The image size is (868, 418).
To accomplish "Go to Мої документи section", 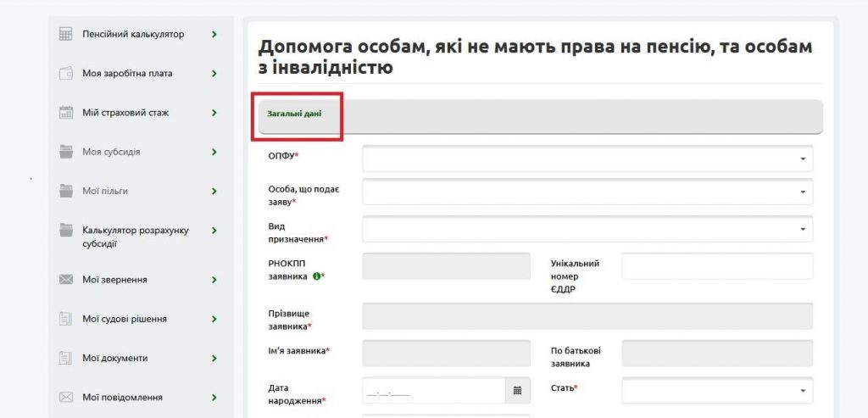I will (114, 358).
